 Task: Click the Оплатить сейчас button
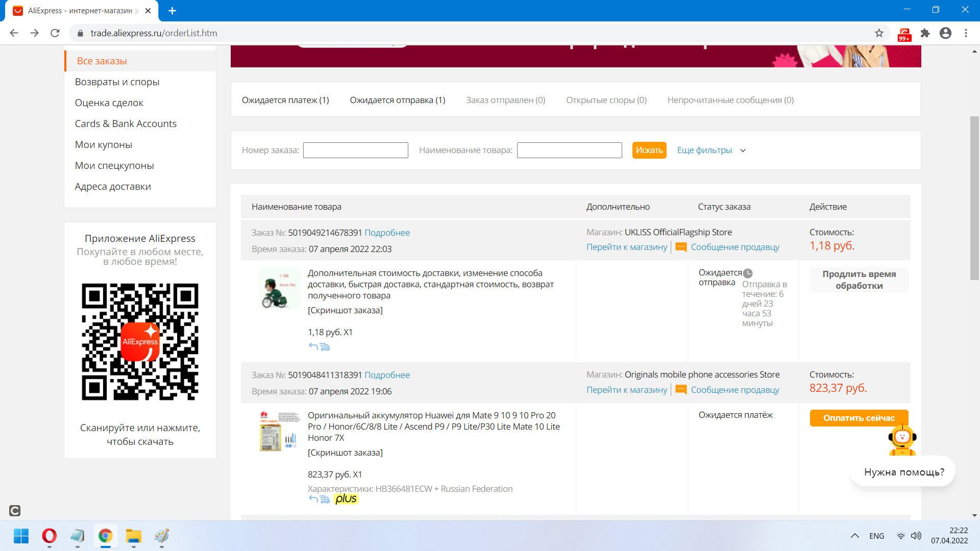(x=859, y=418)
